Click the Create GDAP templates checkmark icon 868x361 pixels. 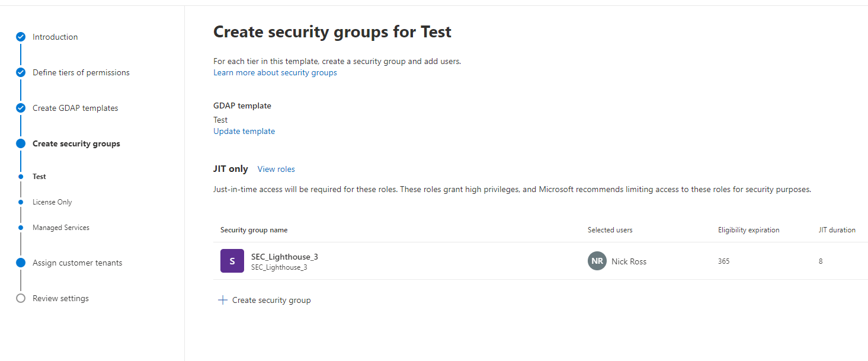click(x=21, y=108)
